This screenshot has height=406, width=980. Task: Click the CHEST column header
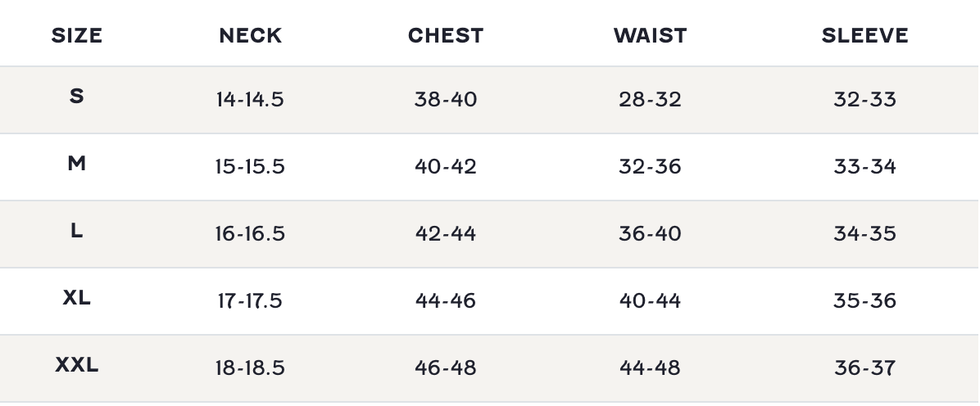[446, 36]
